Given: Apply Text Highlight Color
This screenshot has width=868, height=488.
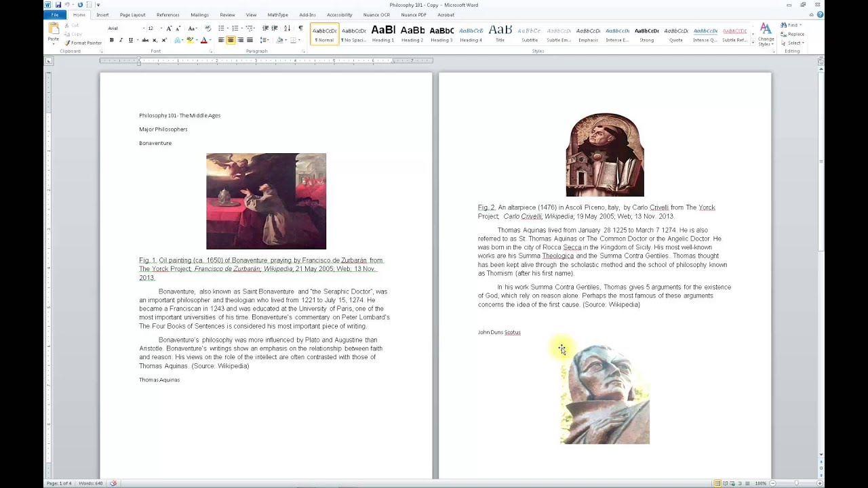Looking at the screenshot, I should 190,40.
